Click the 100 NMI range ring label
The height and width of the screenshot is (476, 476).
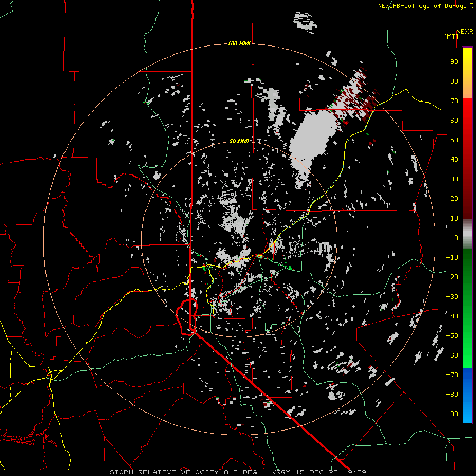239,44
